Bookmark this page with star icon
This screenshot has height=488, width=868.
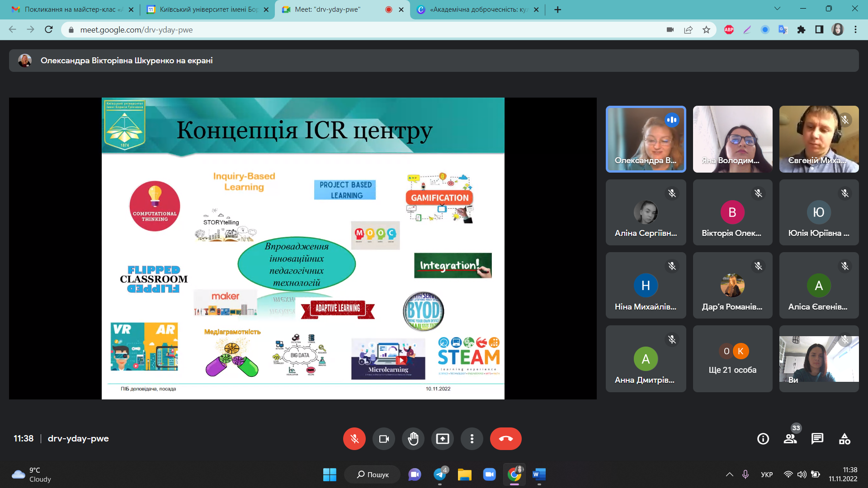[706, 30]
